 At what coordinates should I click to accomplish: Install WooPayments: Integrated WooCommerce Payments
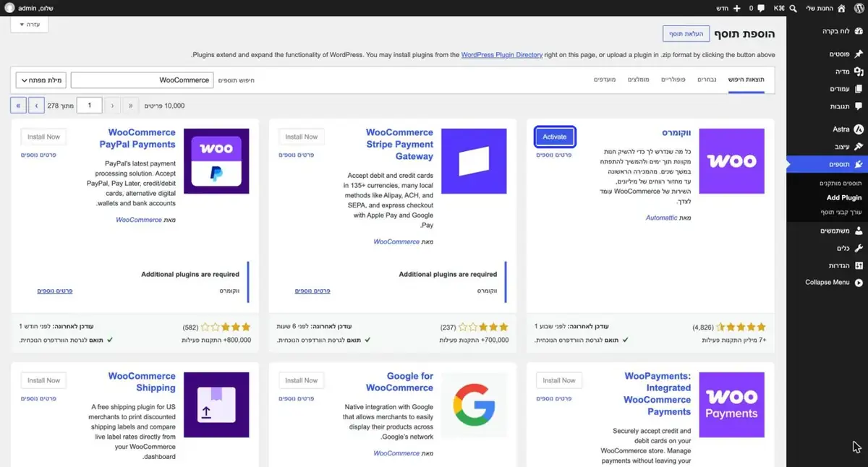[558, 380]
